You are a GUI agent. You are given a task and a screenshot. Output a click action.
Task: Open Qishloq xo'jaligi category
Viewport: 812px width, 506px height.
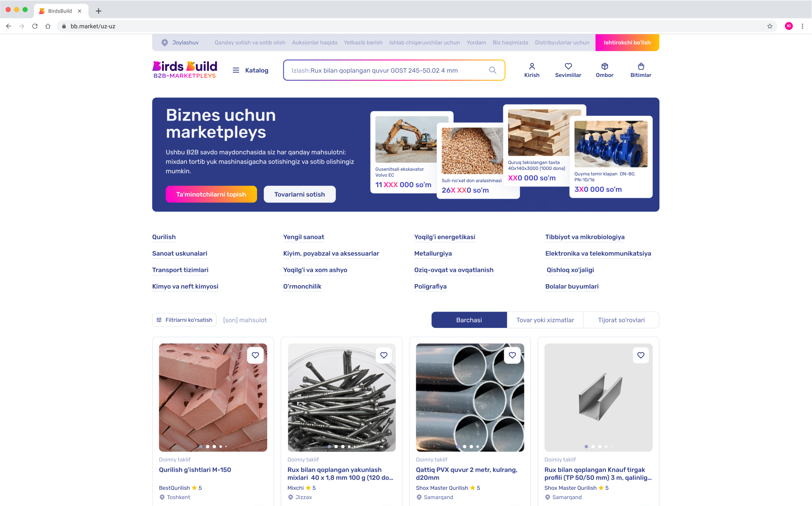(570, 270)
